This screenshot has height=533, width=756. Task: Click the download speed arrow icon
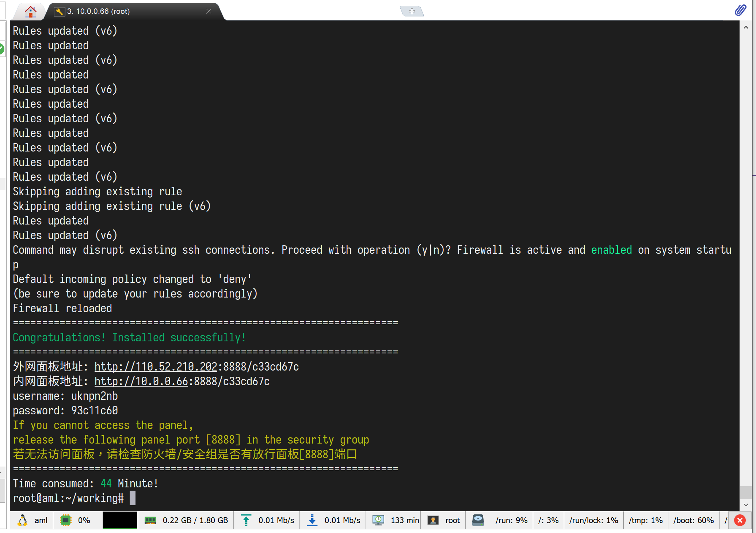[x=312, y=520]
